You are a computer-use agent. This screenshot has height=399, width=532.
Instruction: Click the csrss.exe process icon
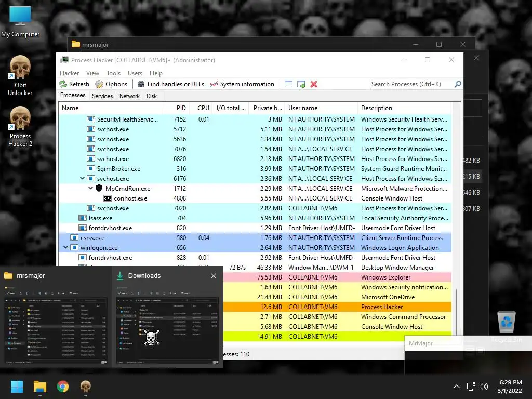[74, 238]
